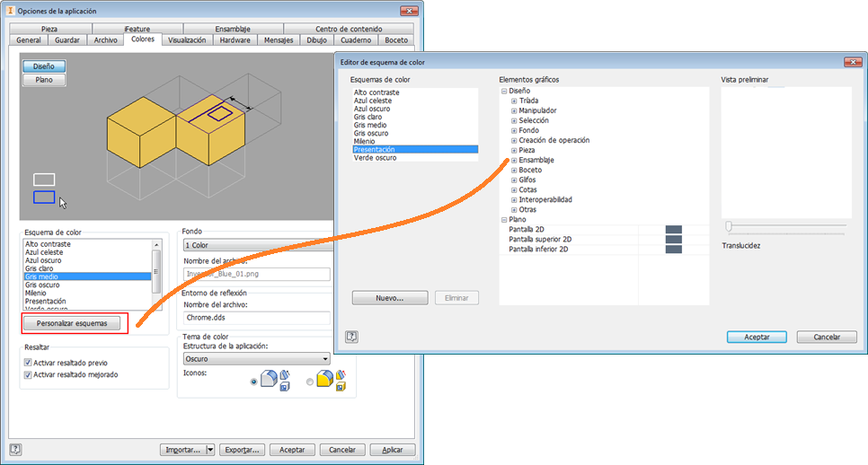Viewport: 868px width, 465px height.
Task: Expand the Tríada tree node
Action: pos(514,101)
